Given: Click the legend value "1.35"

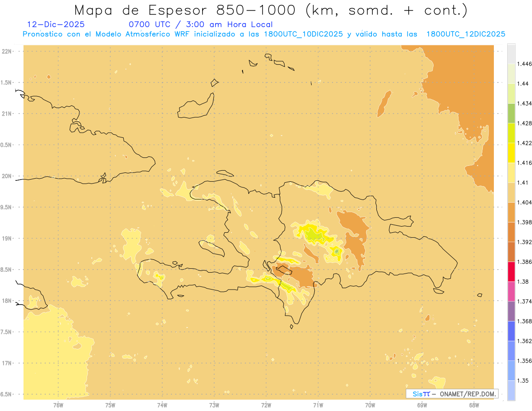Looking at the screenshot, I should point(523,380).
